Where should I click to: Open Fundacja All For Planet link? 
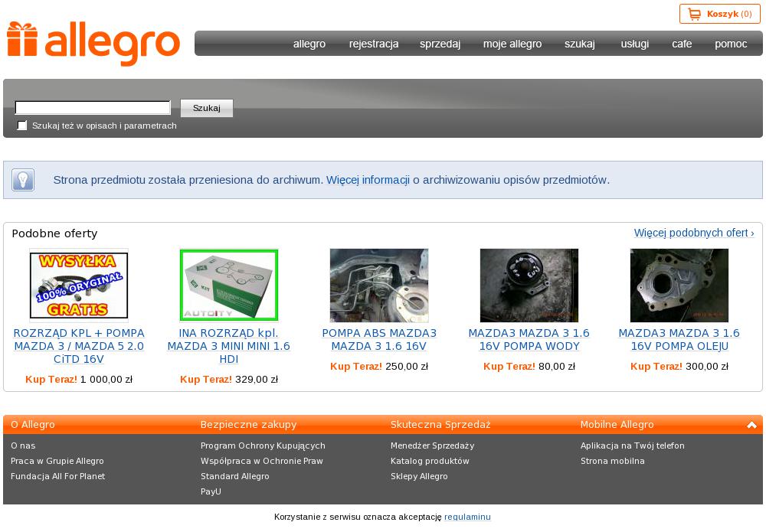57,476
